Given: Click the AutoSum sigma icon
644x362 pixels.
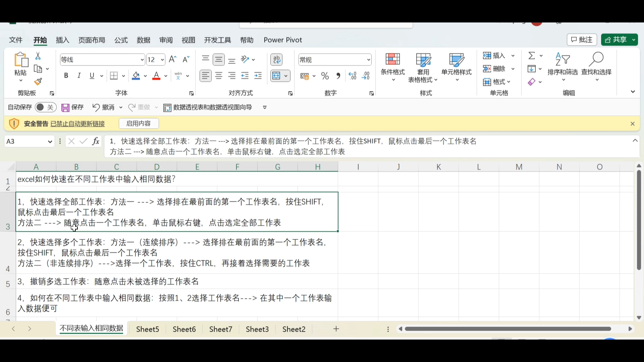Looking at the screenshot, I should pos(532,55).
